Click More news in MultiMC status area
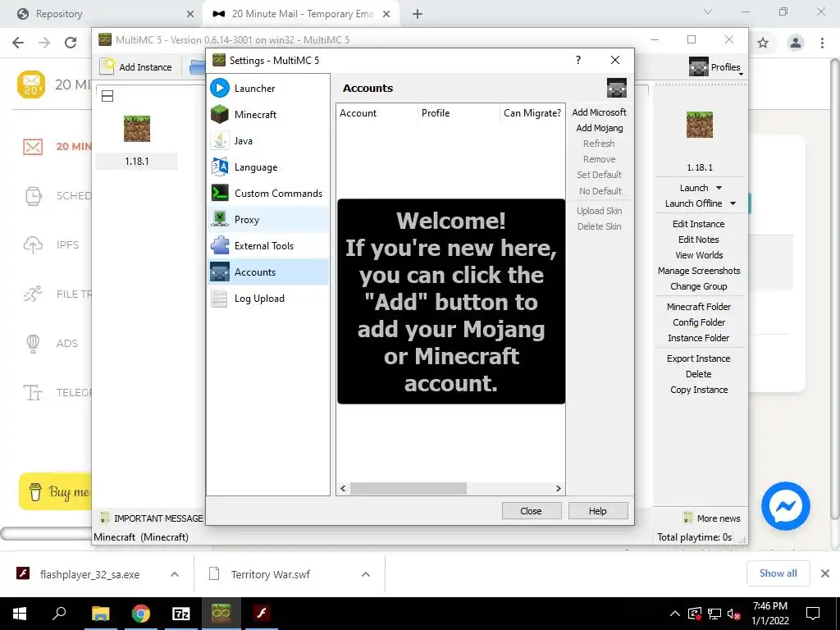Screen dimensions: 840x630 click(712, 518)
